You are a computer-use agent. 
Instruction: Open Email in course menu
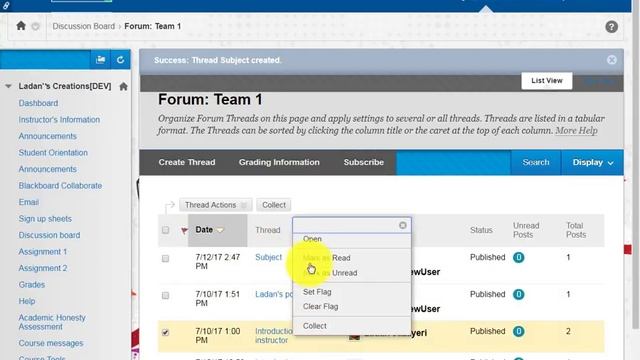coord(29,202)
